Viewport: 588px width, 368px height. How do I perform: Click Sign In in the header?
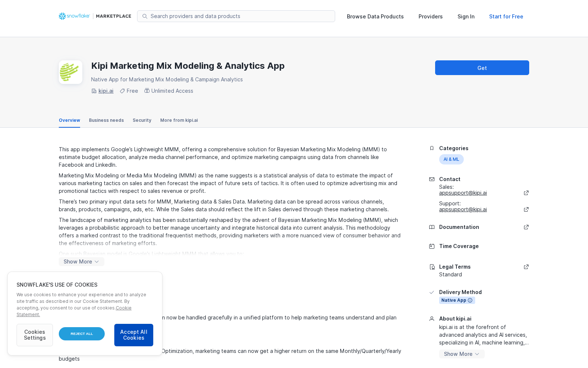(x=466, y=17)
